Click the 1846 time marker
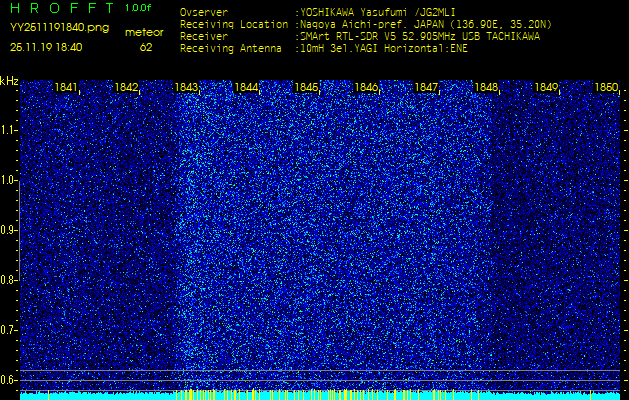 [366, 87]
